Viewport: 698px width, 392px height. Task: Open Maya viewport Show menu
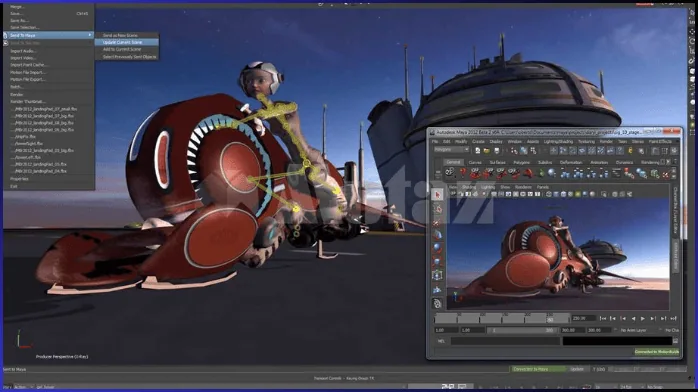(x=505, y=187)
